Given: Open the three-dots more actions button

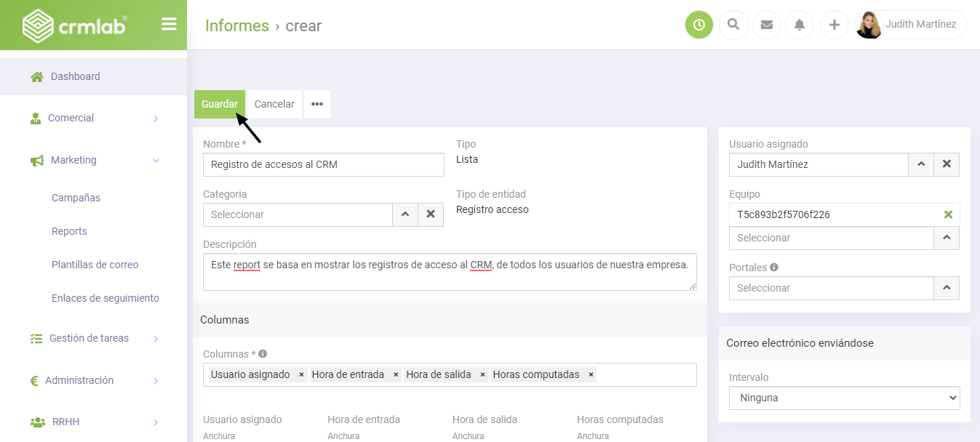Looking at the screenshot, I should 317,104.
